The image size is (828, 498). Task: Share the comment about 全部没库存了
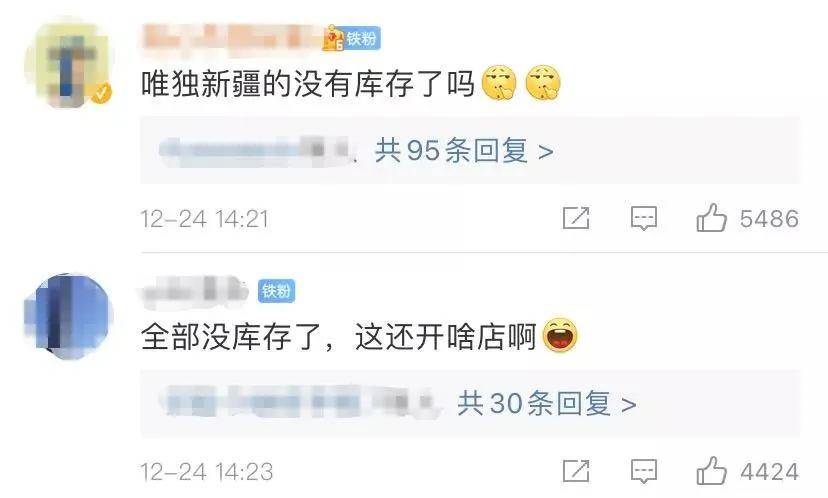coord(576,471)
